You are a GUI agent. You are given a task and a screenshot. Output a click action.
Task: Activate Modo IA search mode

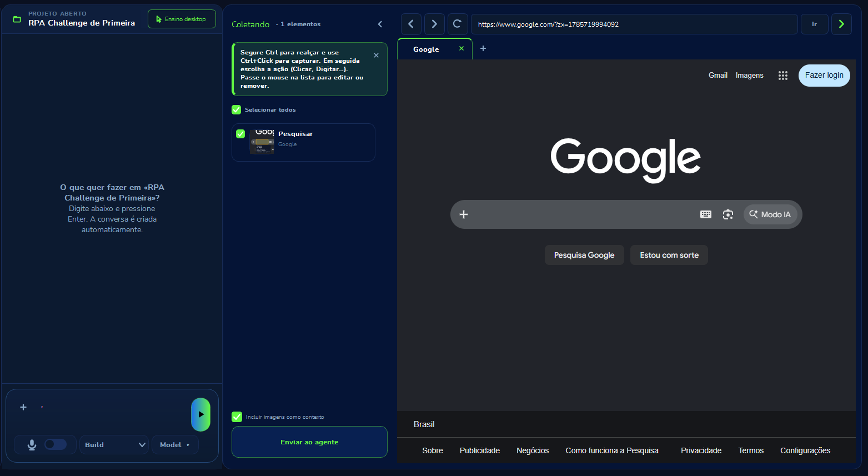tap(770, 214)
